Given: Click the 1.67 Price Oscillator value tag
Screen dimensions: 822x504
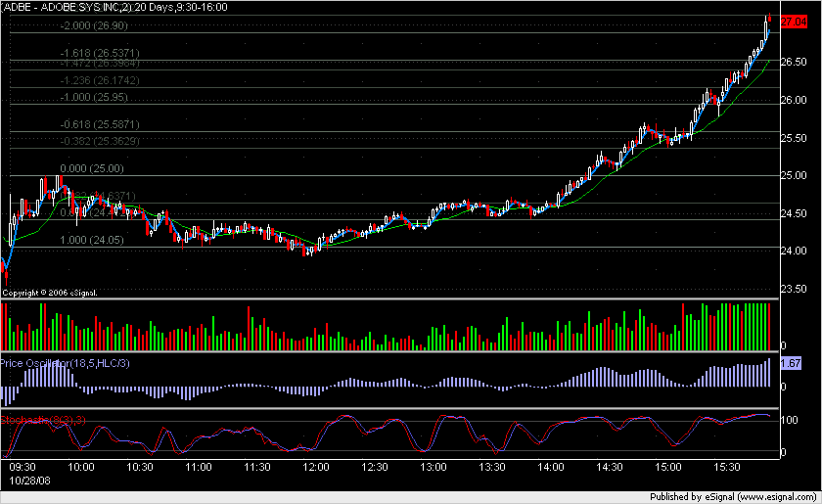Looking at the screenshot, I should (791, 363).
